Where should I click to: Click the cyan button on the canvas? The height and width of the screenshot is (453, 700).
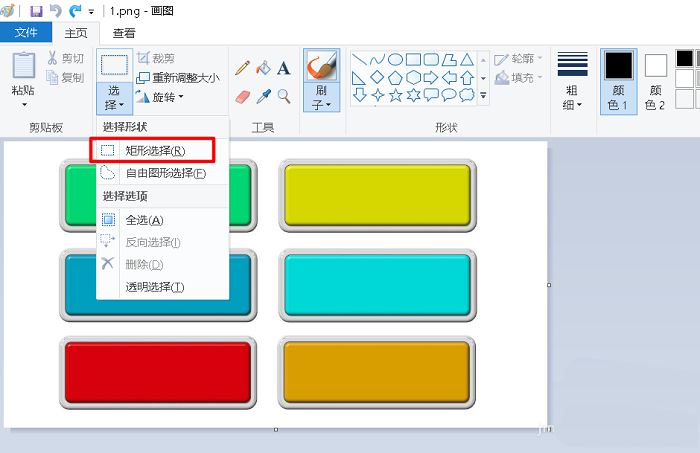378,285
